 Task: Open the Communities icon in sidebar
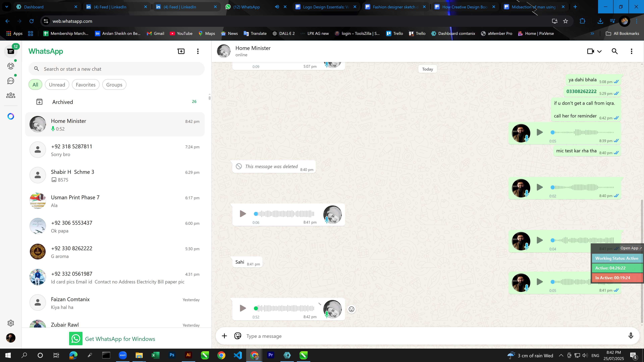click(11, 95)
